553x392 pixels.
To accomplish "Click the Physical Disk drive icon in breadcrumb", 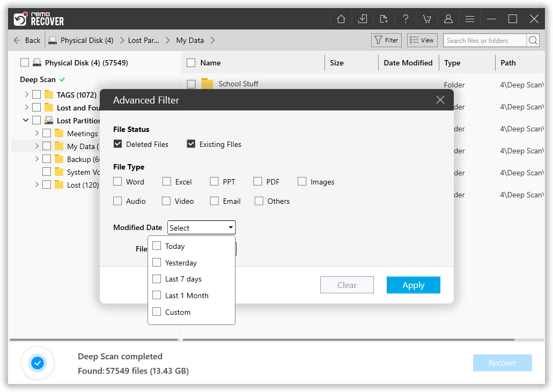I will click(53, 40).
